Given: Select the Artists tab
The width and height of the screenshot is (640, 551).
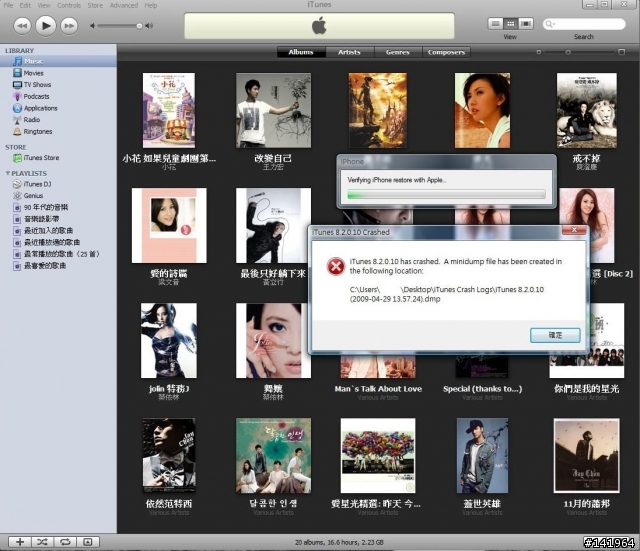Looking at the screenshot, I should 349,52.
